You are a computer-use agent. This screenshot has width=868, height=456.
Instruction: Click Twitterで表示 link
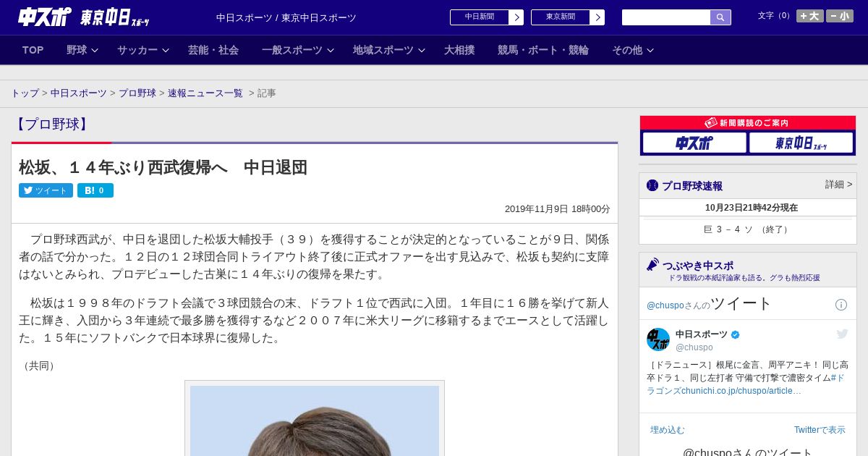[x=820, y=430]
